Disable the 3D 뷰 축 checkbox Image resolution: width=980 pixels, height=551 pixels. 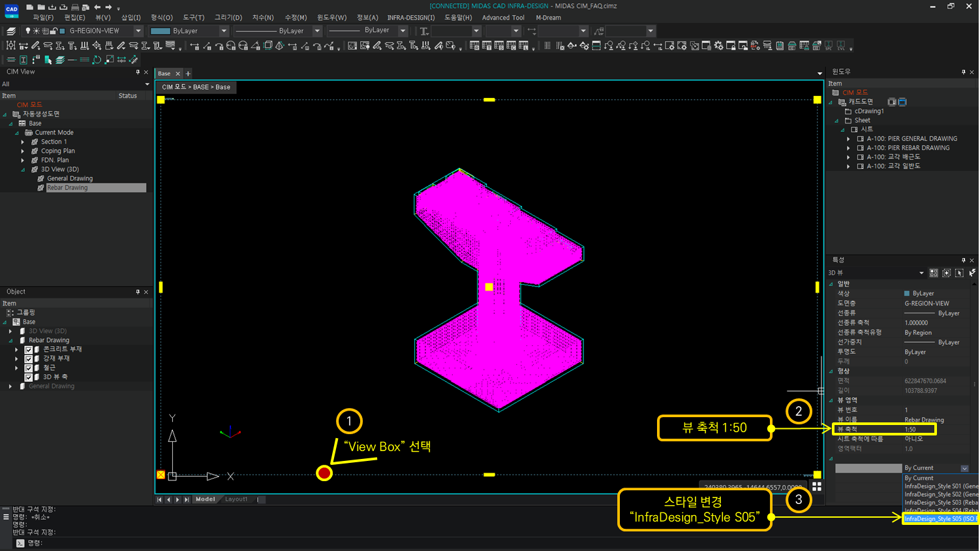pos(29,377)
